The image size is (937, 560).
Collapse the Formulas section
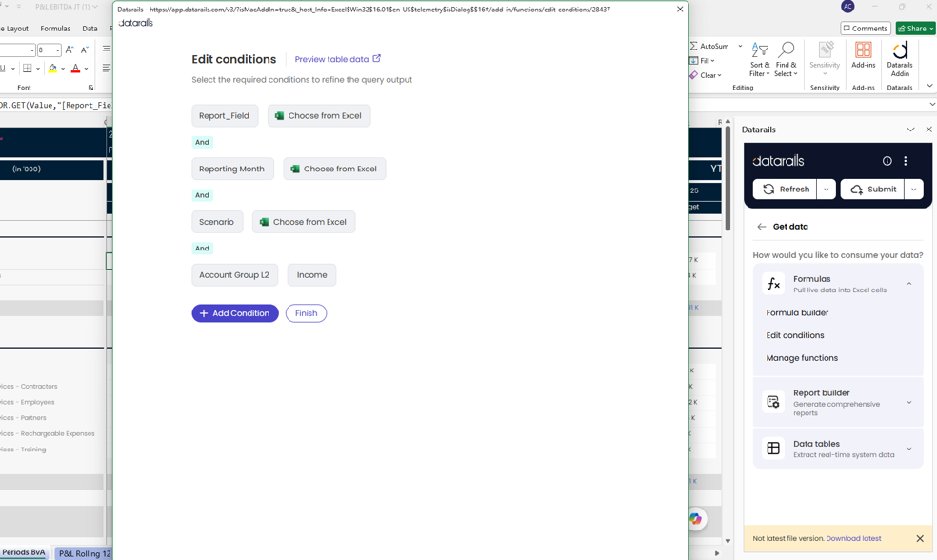click(909, 284)
